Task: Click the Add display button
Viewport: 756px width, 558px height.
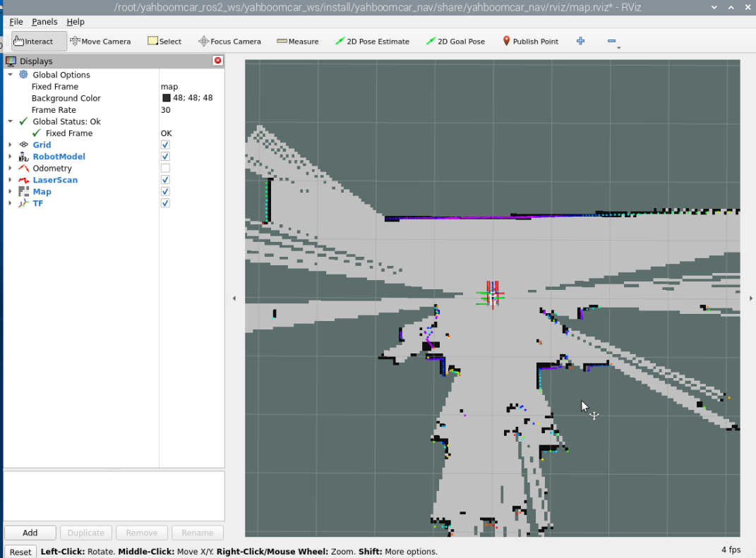Action: click(x=30, y=533)
